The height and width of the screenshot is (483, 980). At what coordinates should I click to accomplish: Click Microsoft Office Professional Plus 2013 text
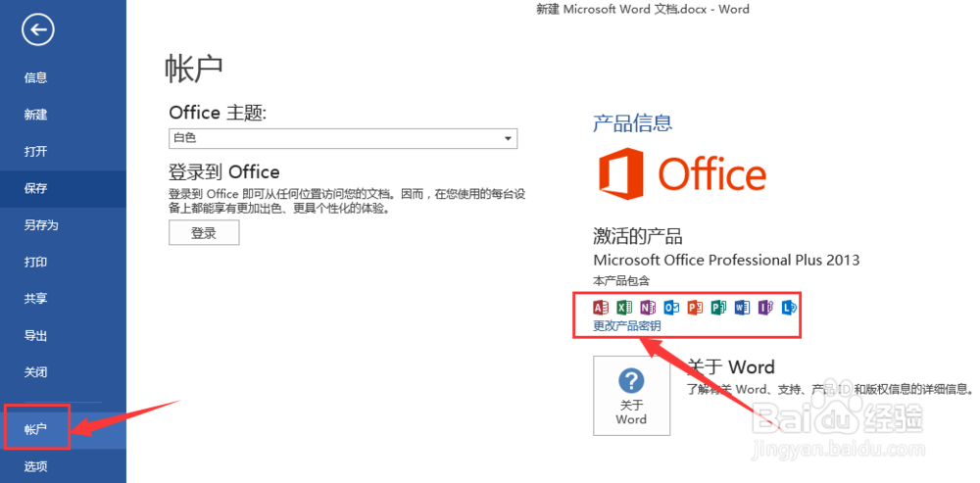(x=726, y=260)
